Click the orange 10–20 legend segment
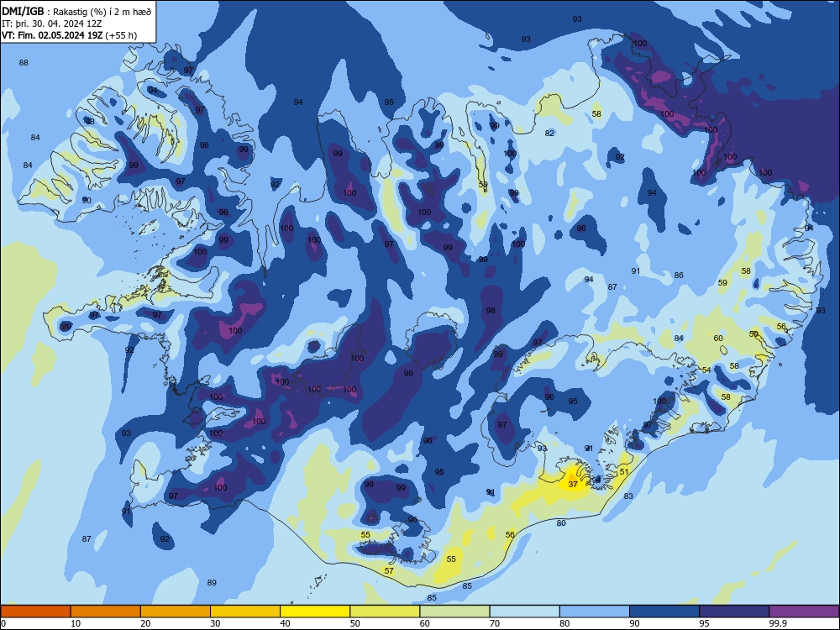Screen dimensions: 840x630 point(106,612)
